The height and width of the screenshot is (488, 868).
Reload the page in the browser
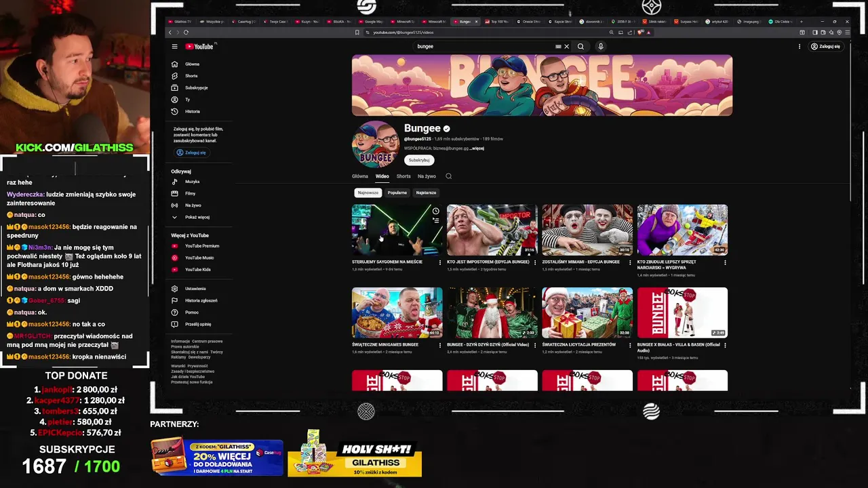[x=186, y=33]
